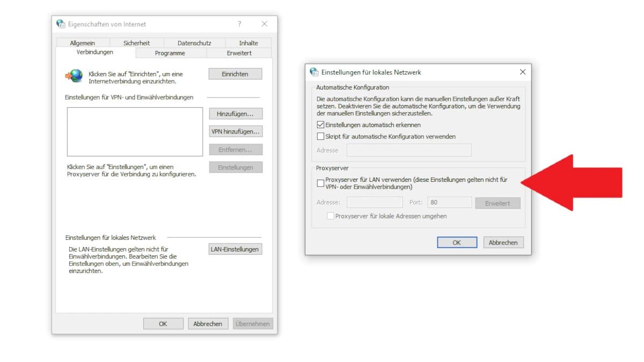Image resolution: width=644 pixels, height=362 pixels.
Task: Click the script Adresse field under Automatische Konfiguration
Action: click(409, 150)
